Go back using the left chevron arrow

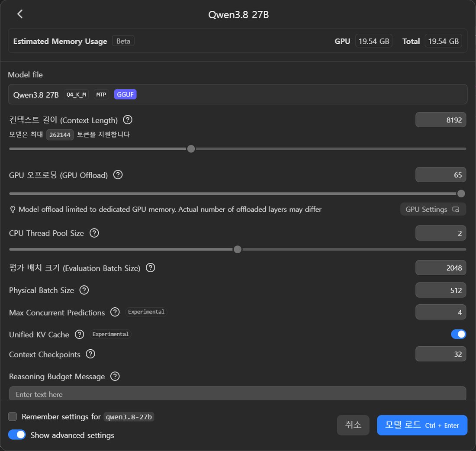[x=20, y=14]
